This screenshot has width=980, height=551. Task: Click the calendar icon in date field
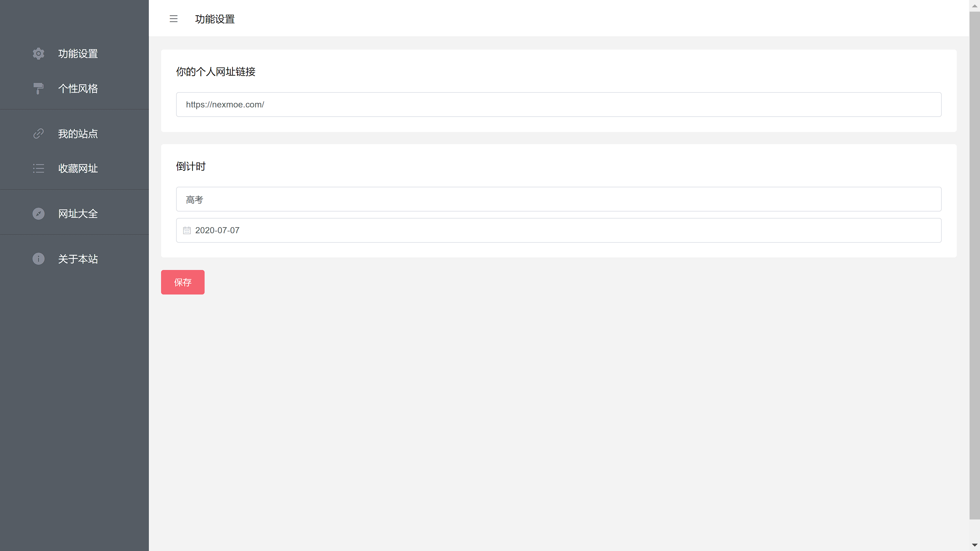[187, 231]
